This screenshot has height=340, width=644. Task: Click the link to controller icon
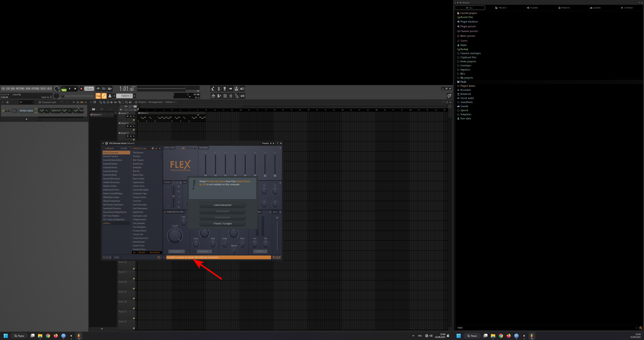tap(104, 96)
